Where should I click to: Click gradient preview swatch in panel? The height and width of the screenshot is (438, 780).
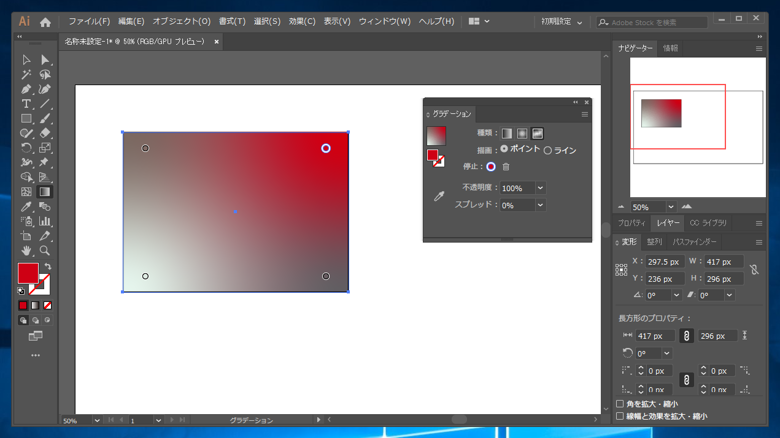tap(436, 136)
